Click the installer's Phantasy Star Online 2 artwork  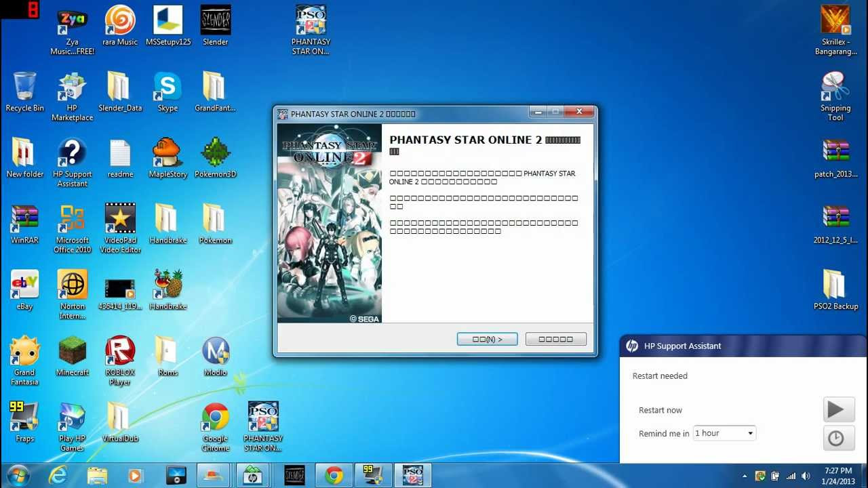point(330,223)
